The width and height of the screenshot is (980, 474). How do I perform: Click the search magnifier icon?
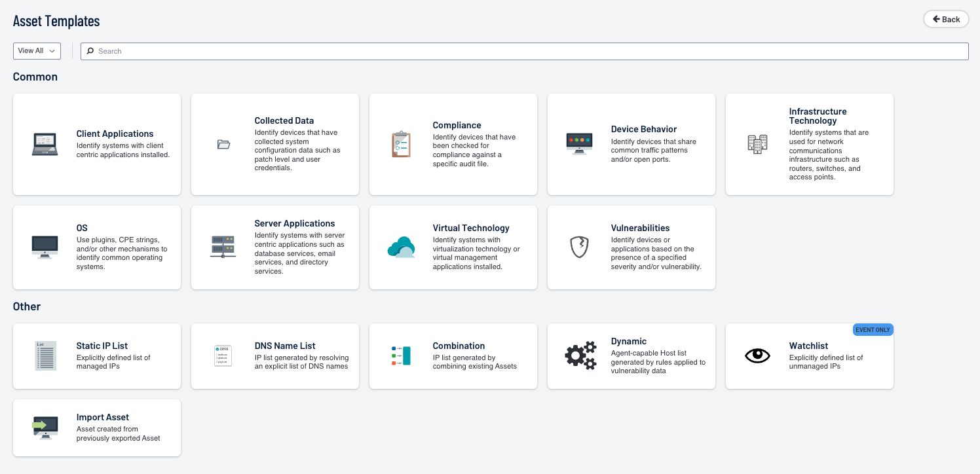point(90,51)
